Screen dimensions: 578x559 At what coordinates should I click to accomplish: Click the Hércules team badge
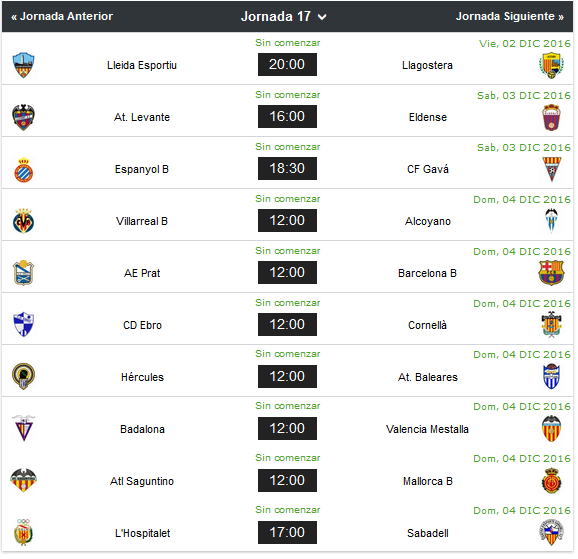[x=24, y=376]
